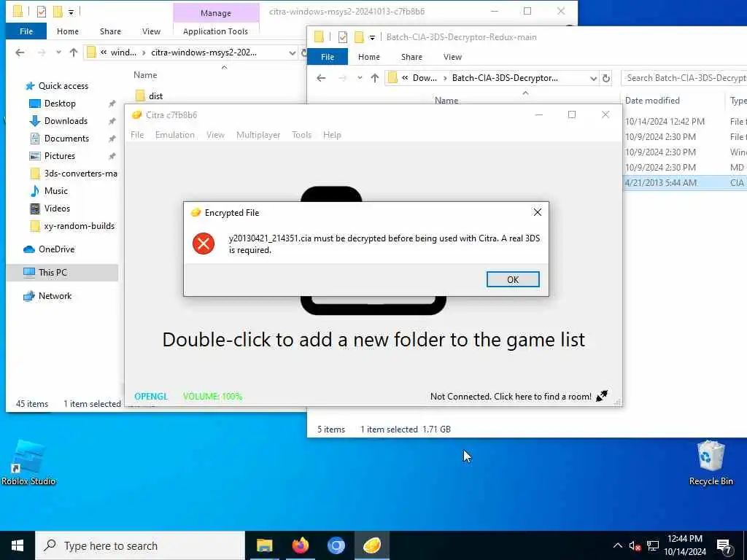Select Desktop in Quick access sidebar
This screenshot has width=747, height=560.
coord(60,104)
